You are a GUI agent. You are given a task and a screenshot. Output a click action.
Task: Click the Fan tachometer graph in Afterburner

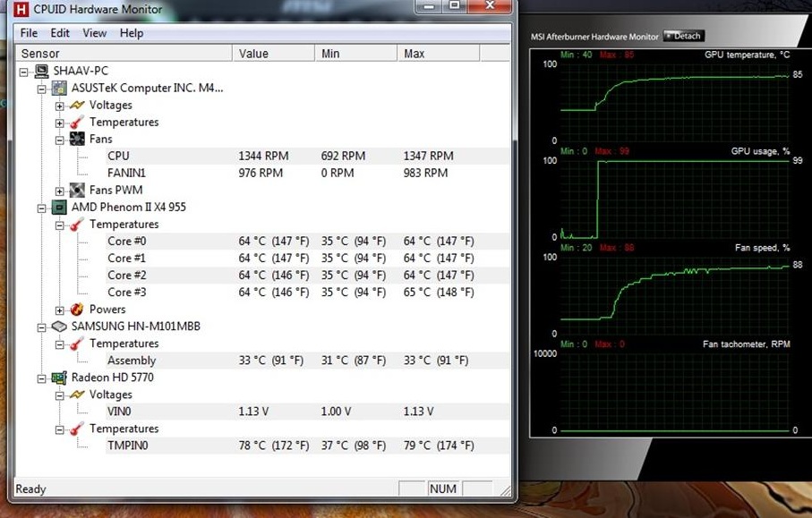coord(675,392)
